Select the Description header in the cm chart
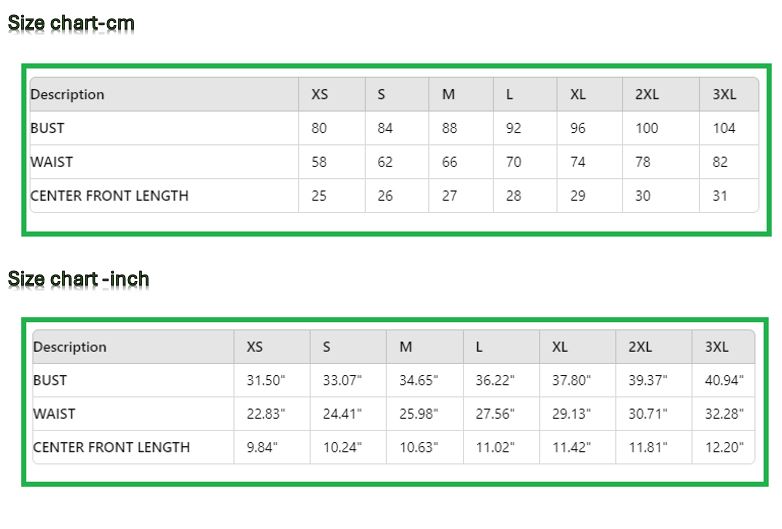The height and width of the screenshot is (529, 782). (x=67, y=95)
